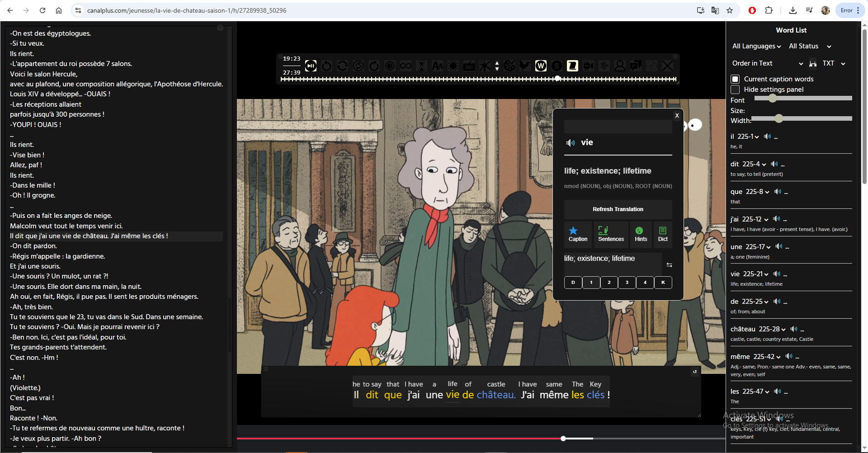Click the keyboard icon in floating toolbar
Viewport: 868px width, 453px height.
469,66
